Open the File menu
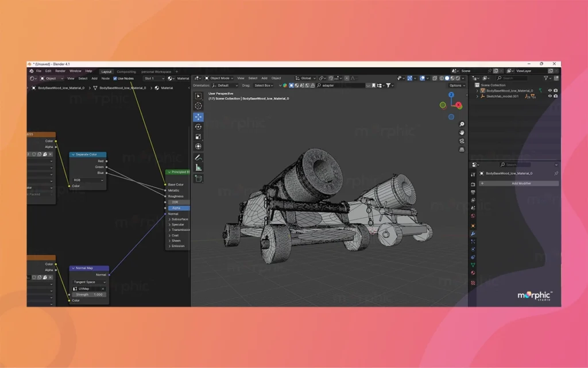 (x=38, y=71)
